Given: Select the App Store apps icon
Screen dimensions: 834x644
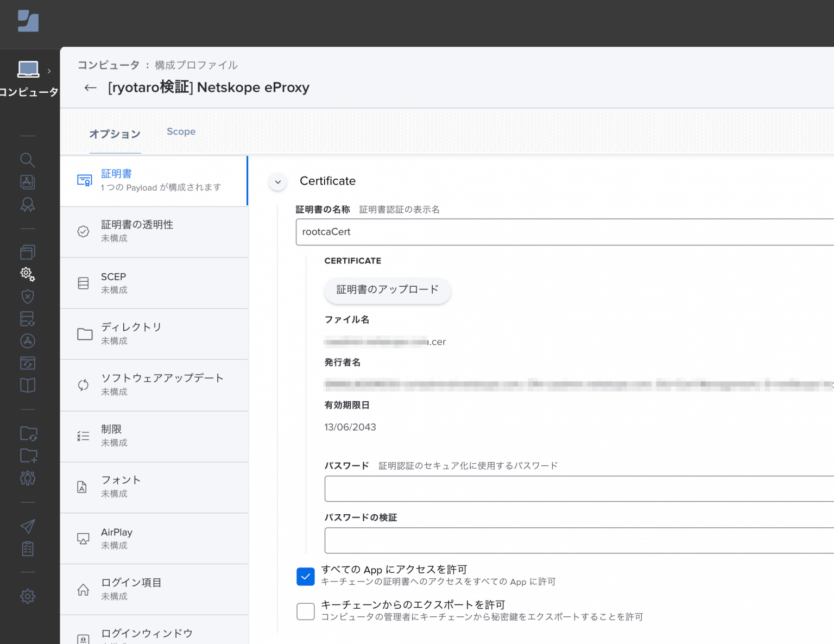Looking at the screenshot, I should pyautogui.click(x=27, y=341).
